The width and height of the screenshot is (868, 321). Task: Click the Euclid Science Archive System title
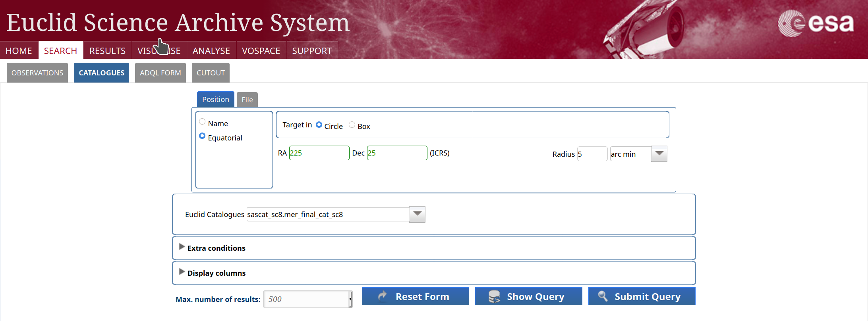pyautogui.click(x=178, y=22)
